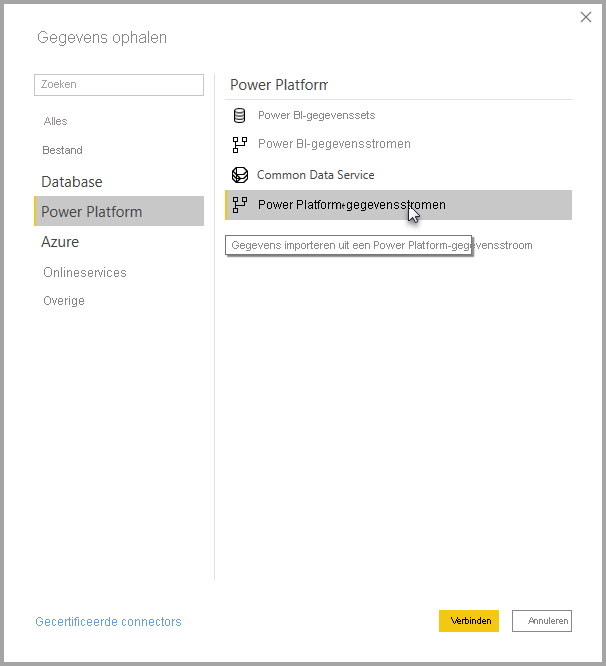Select Power BI-gegevensstromen connector label
This screenshot has width=606, height=666.
(x=334, y=144)
